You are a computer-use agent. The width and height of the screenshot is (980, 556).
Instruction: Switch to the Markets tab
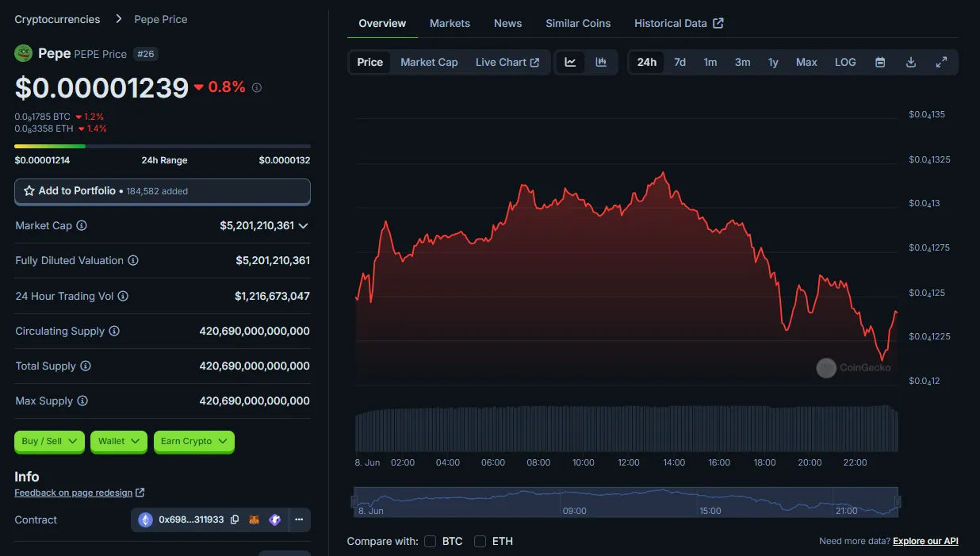[x=450, y=23]
